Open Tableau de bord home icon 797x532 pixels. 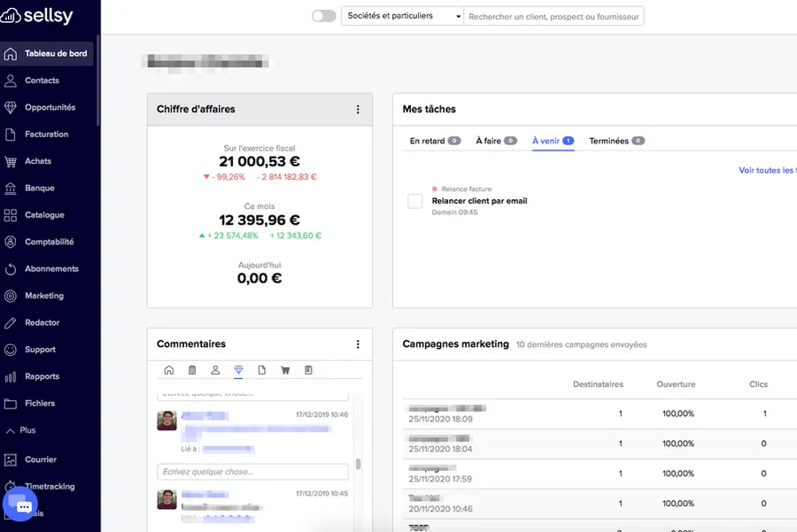[10, 53]
